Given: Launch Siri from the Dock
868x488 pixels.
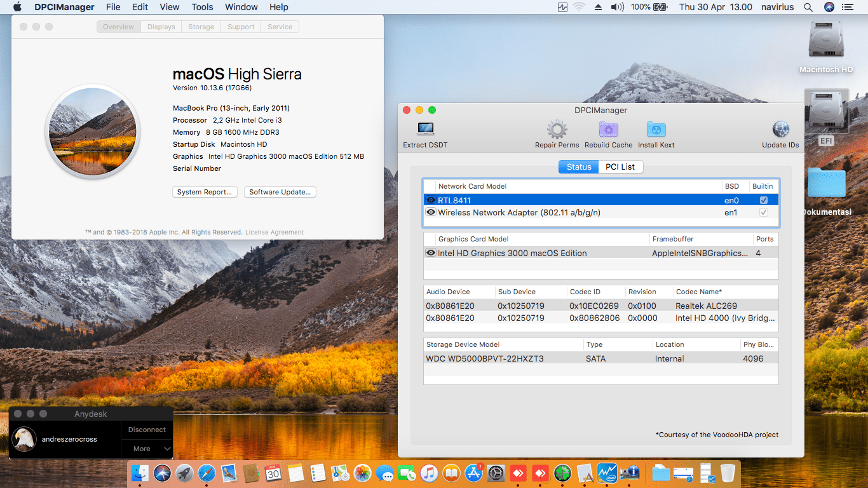Looking at the screenshot, I should (162, 473).
